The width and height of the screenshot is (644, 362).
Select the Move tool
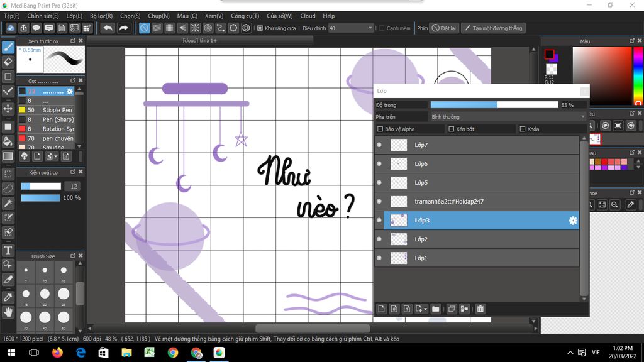[8, 109]
